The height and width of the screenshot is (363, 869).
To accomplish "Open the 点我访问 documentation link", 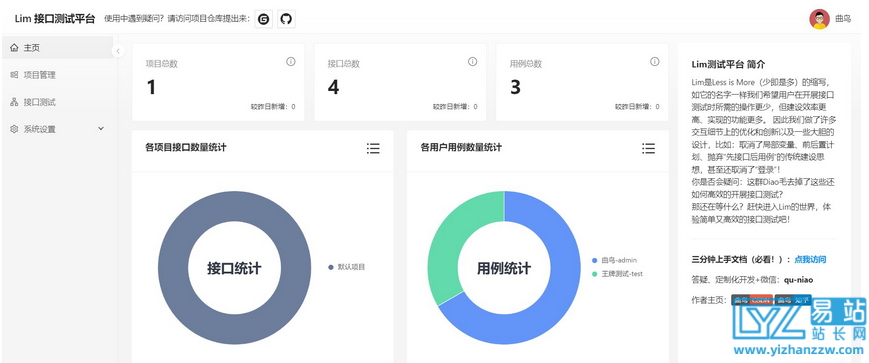I will point(810,259).
